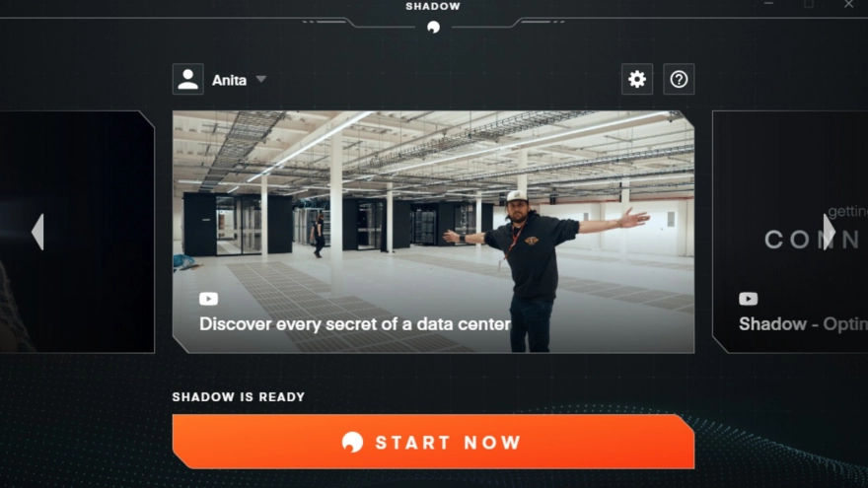Open help via the question mark icon
The width and height of the screenshot is (868, 488).
coord(679,79)
